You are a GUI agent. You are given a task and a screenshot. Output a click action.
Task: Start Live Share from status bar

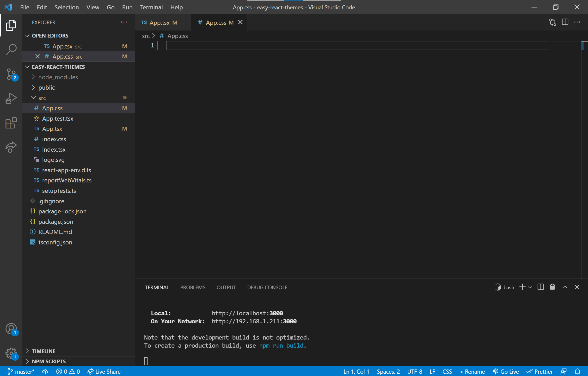tap(104, 372)
